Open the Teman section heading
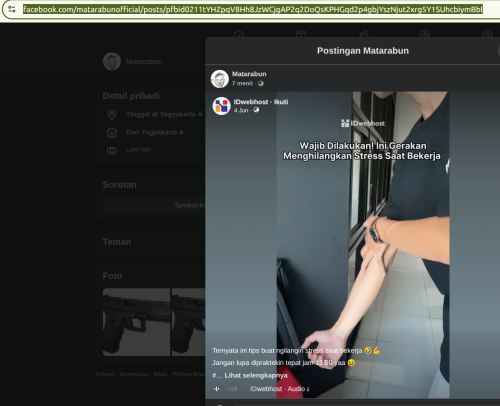 (x=117, y=242)
